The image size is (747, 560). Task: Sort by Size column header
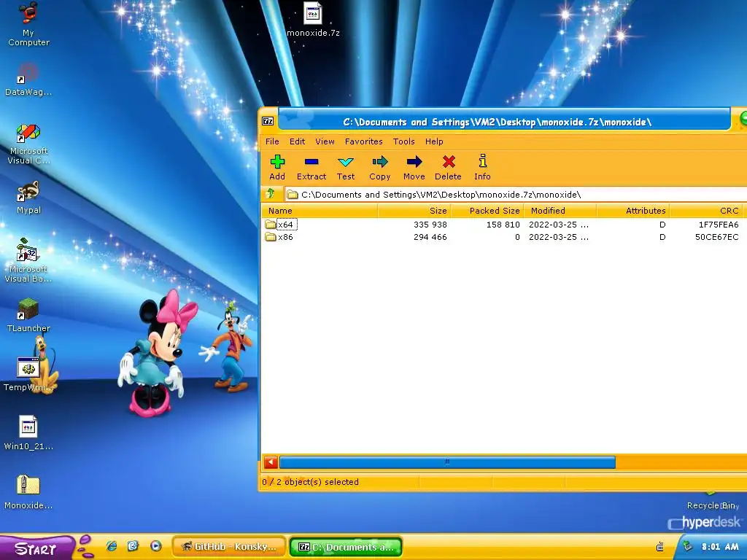click(x=414, y=211)
